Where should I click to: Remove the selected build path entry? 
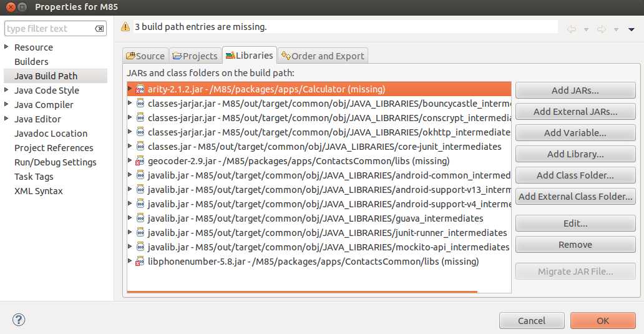[x=575, y=245]
